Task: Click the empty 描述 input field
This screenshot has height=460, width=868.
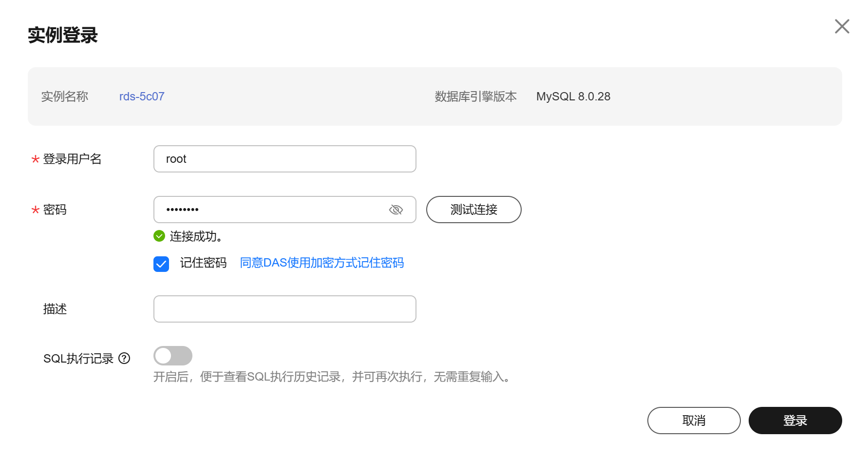Action: coord(284,309)
